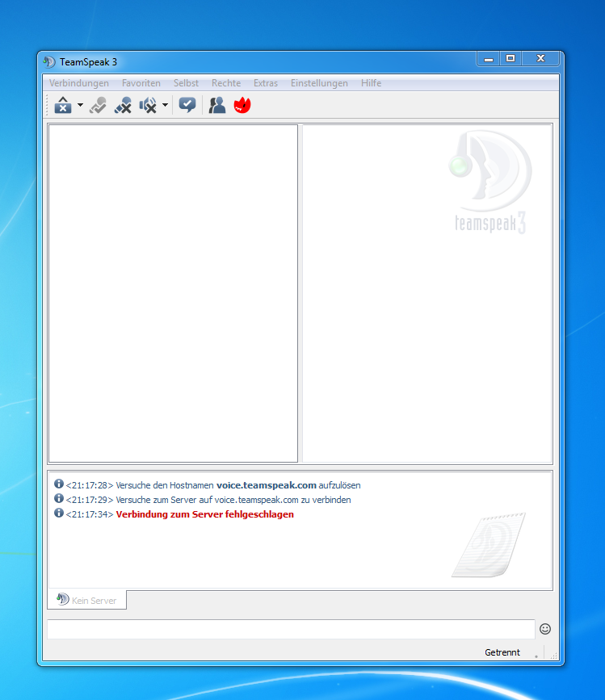Click the greyed-out activate microphone icon
This screenshot has height=700, width=605.
[x=98, y=105]
